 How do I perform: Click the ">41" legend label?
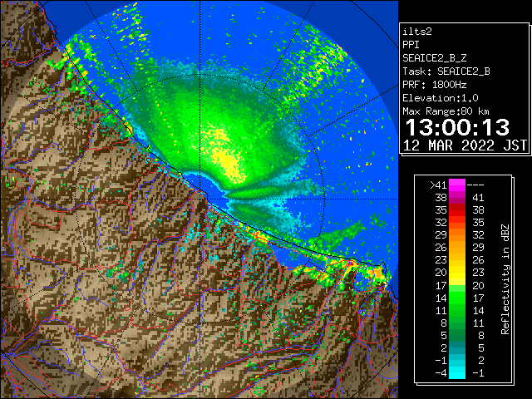pyautogui.click(x=438, y=185)
